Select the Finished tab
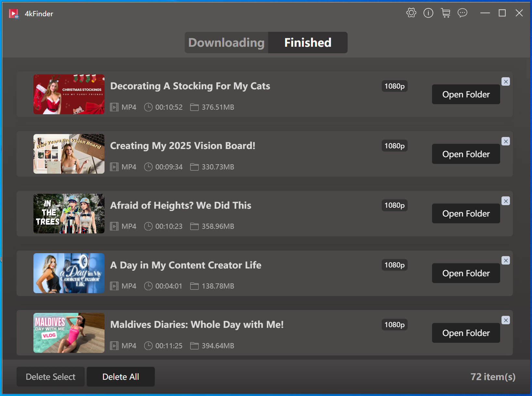Image resolution: width=532 pixels, height=396 pixels. 308,43
